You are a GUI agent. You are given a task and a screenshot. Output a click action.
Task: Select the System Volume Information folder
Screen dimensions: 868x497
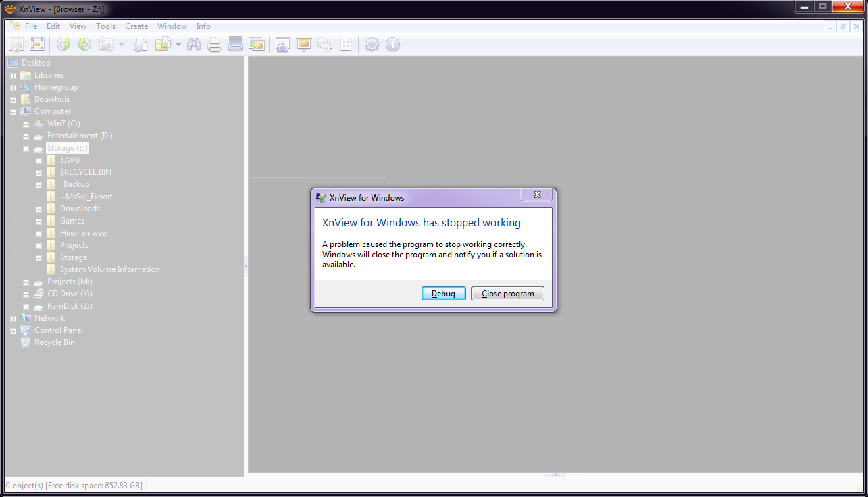click(110, 269)
